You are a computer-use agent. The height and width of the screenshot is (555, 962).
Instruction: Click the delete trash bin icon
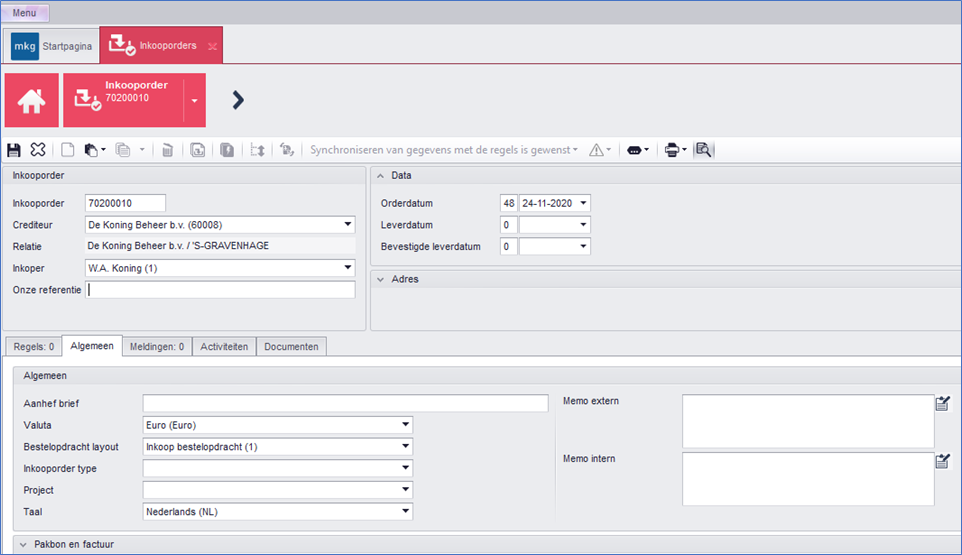[167, 150]
